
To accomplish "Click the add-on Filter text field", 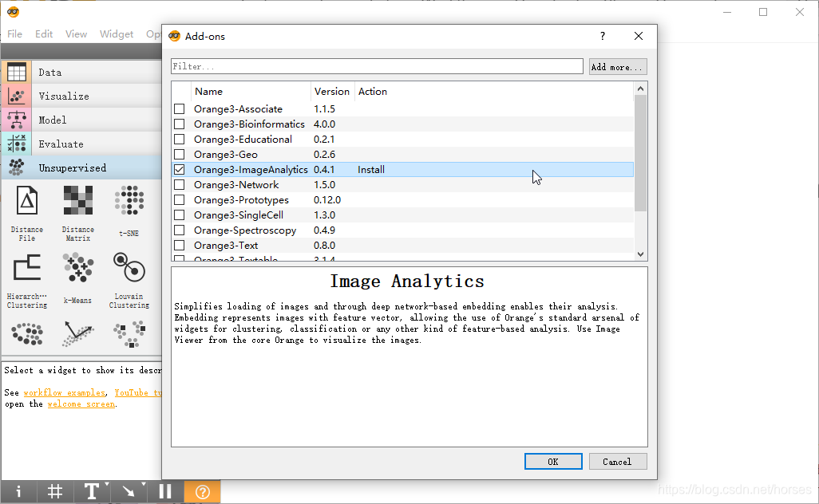I will click(377, 66).
